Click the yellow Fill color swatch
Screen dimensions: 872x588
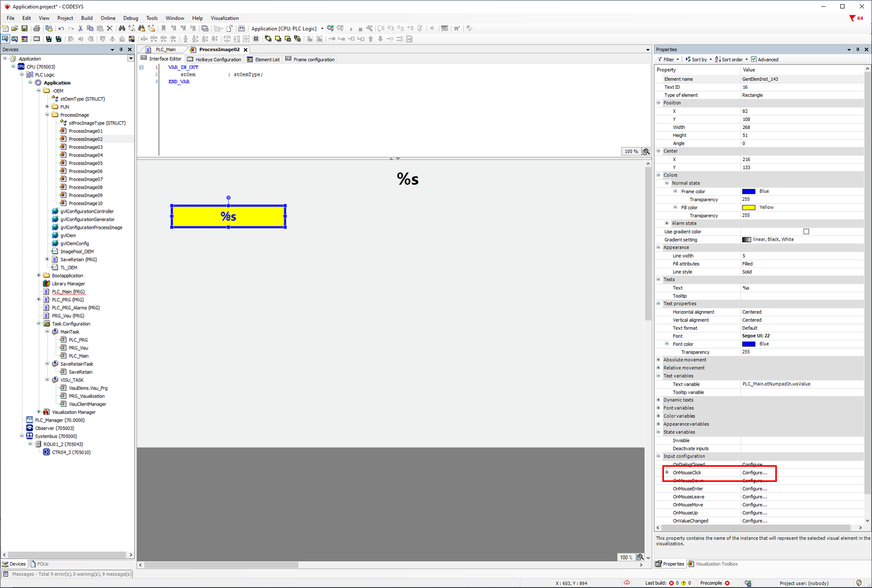click(x=749, y=207)
